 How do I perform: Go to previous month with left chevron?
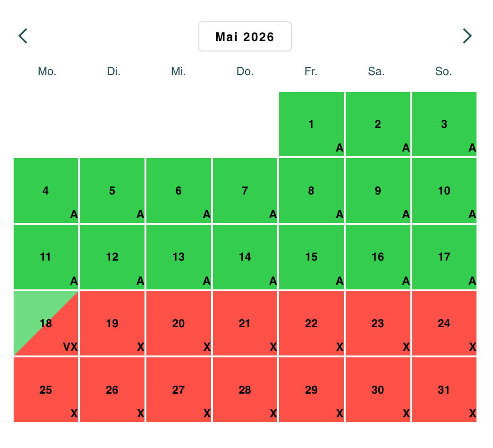coord(23,36)
